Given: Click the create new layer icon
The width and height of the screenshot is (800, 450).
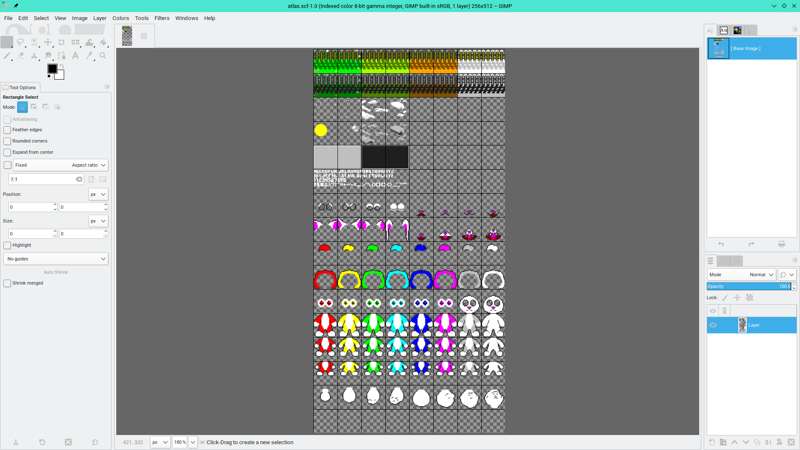Looking at the screenshot, I should pyautogui.click(x=712, y=442).
